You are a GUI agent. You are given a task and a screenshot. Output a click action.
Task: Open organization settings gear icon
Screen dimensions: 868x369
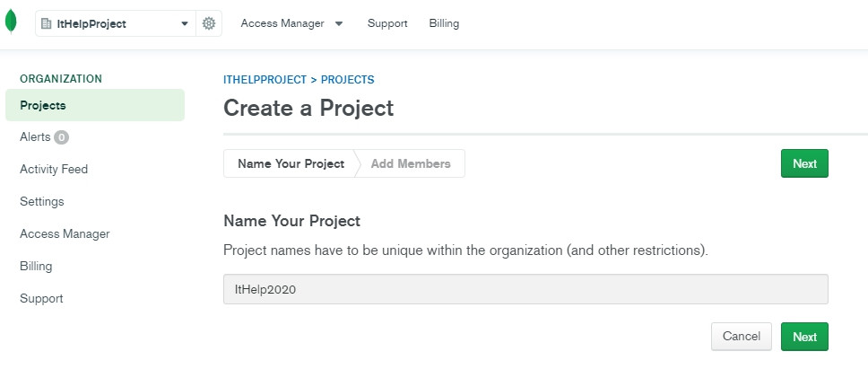(x=209, y=24)
